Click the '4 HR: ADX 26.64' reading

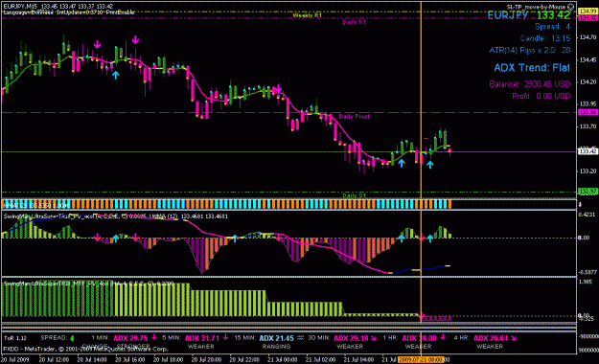(481, 338)
